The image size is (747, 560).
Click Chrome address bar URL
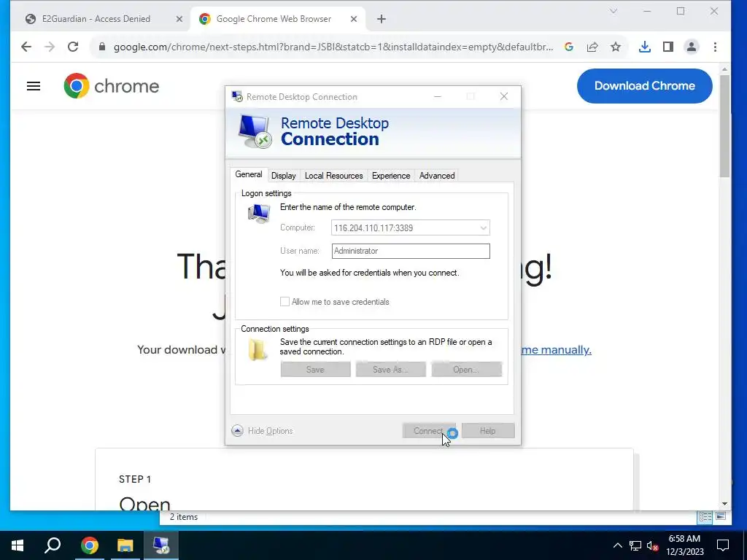click(333, 47)
